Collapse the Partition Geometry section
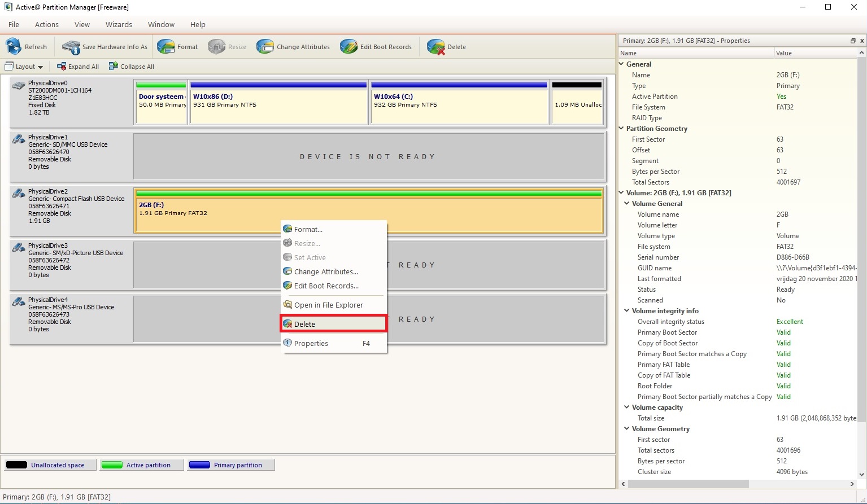867x504 pixels. pyautogui.click(x=621, y=129)
